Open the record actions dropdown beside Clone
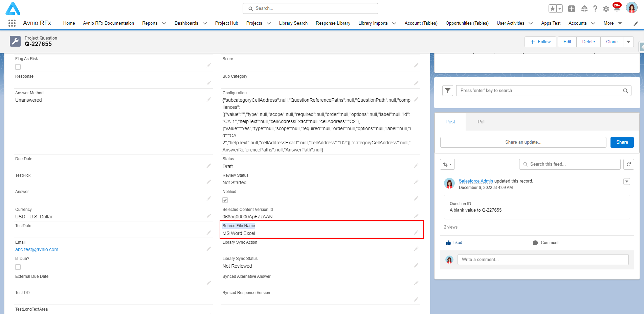Viewport: 644px width, 314px height. click(628, 42)
